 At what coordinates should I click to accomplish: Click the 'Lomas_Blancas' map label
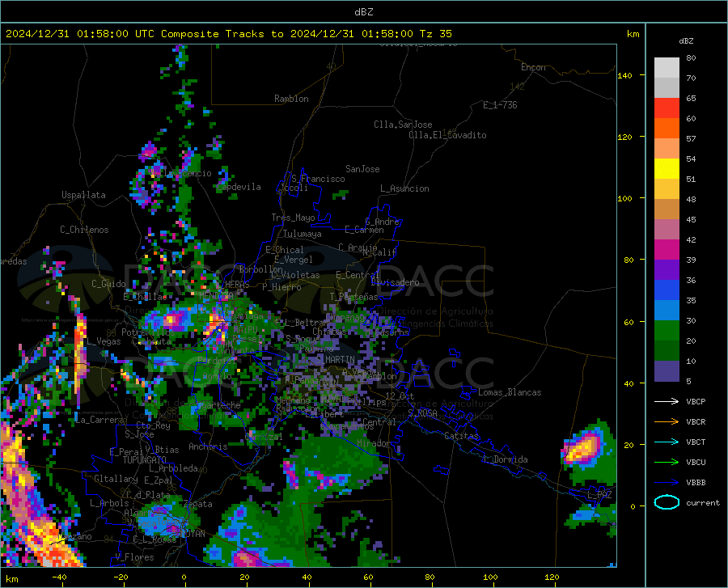point(510,392)
